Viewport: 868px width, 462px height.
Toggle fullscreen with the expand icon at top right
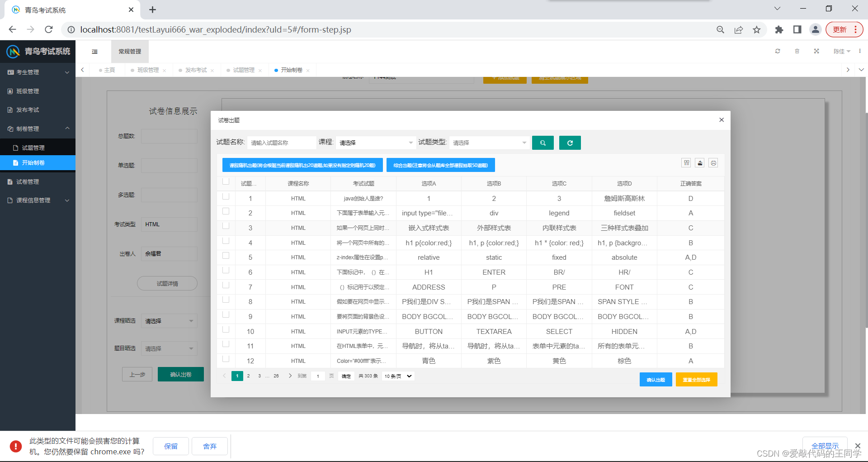pyautogui.click(x=816, y=51)
